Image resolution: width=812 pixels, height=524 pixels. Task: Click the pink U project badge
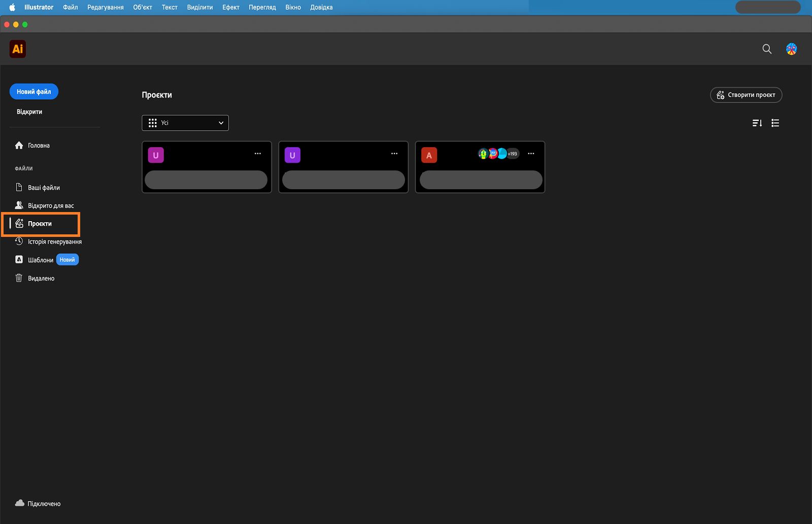click(x=156, y=155)
